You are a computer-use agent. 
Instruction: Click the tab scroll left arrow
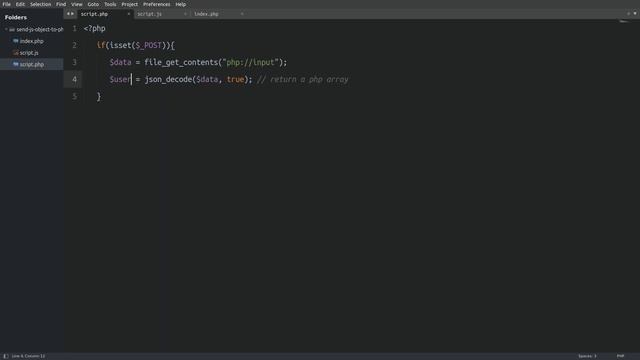click(x=69, y=14)
